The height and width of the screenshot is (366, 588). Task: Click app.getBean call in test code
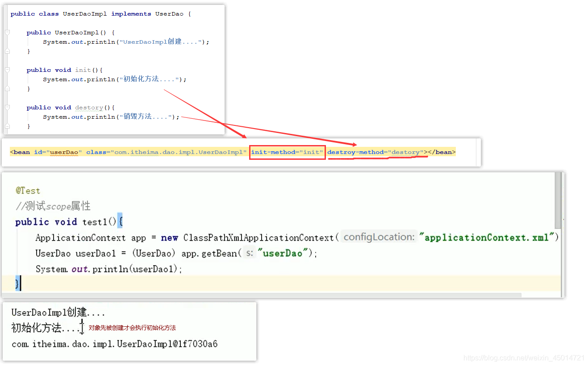[x=211, y=254]
